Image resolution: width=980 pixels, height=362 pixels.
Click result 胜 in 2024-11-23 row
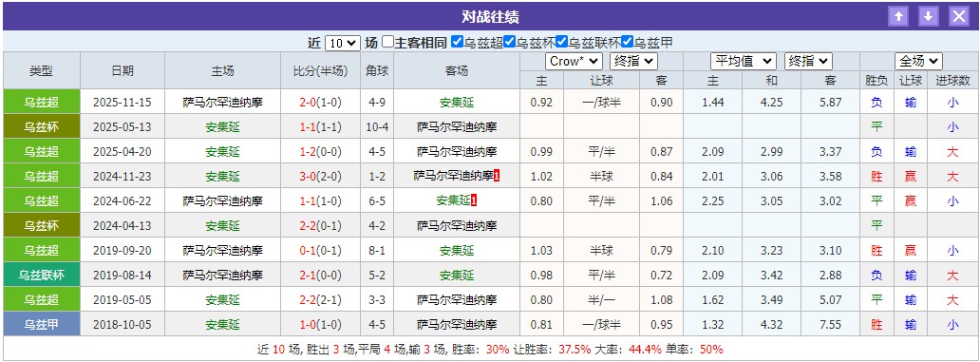click(x=876, y=177)
